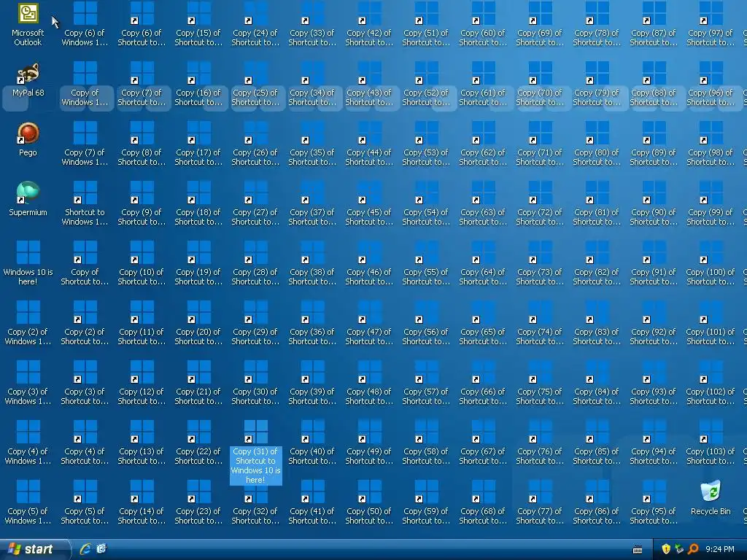Click the 'Copy (81) of Shortcut to...' label

pyautogui.click(x=597, y=217)
